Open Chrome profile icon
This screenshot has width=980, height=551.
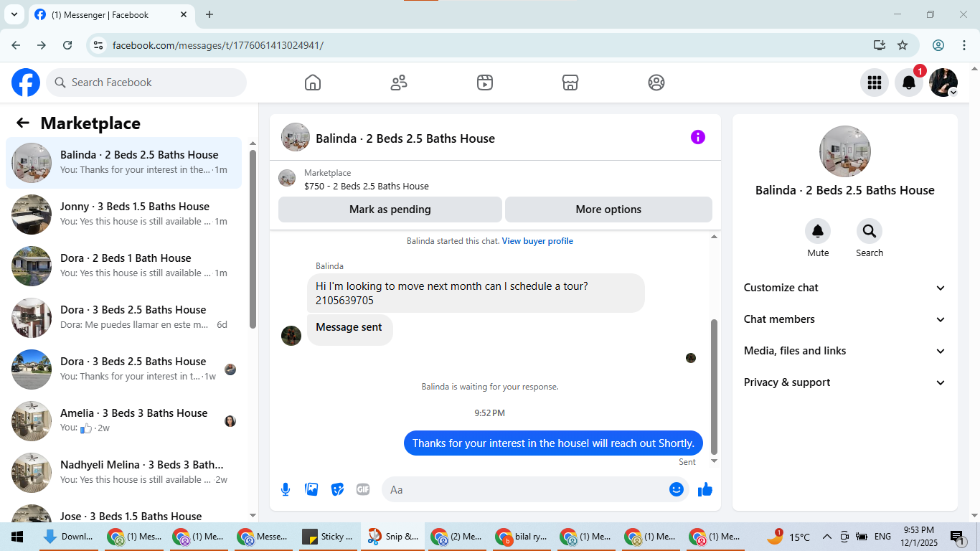pos(938,45)
